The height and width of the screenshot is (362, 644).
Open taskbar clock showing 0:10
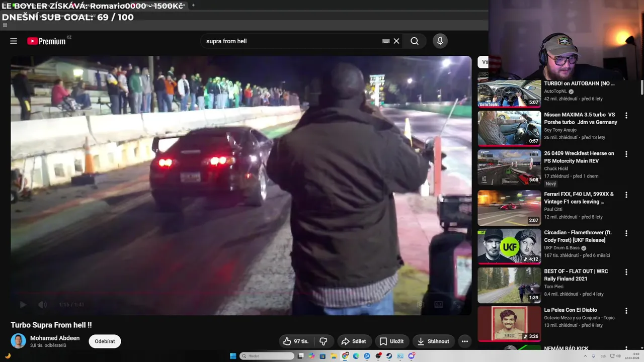[632, 356]
